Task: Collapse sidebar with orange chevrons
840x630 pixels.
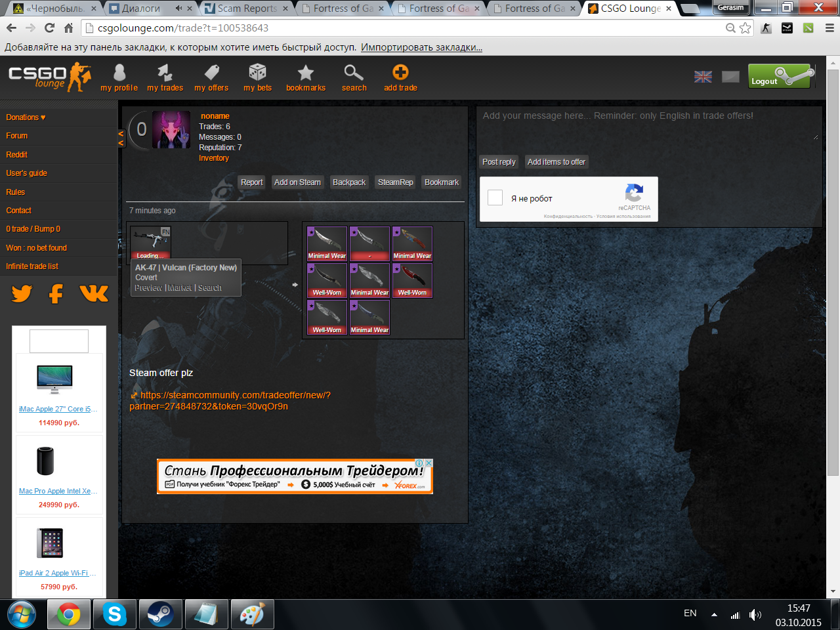Action: click(x=121, y=138)
